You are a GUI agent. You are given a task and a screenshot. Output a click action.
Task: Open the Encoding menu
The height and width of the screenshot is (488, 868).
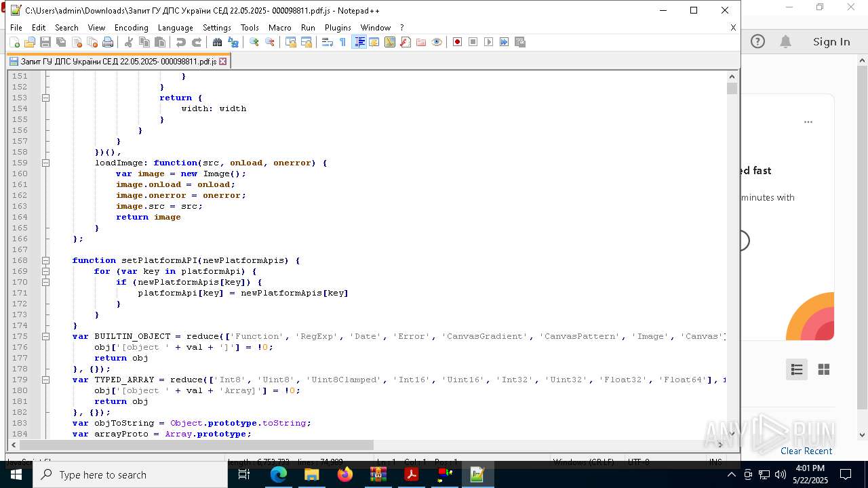(x=131, y=28)
